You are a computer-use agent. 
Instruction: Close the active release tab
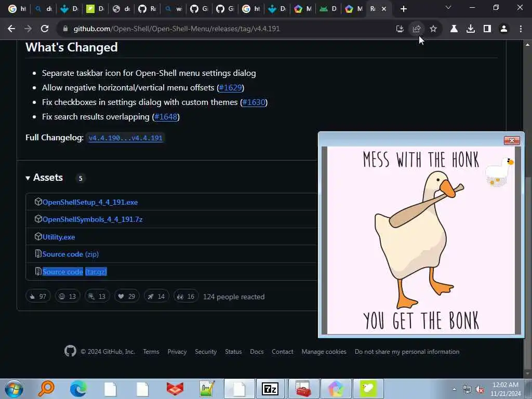point(384,9)
